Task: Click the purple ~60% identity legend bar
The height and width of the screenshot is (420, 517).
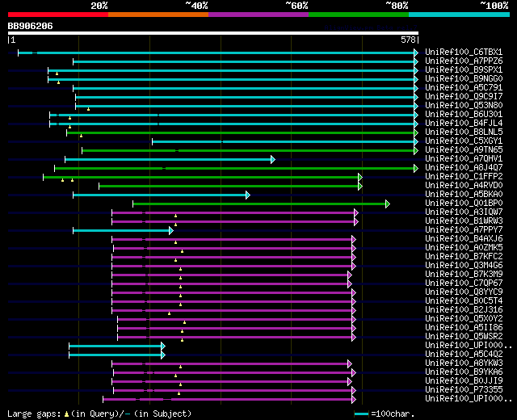Action: click(258, 15)
